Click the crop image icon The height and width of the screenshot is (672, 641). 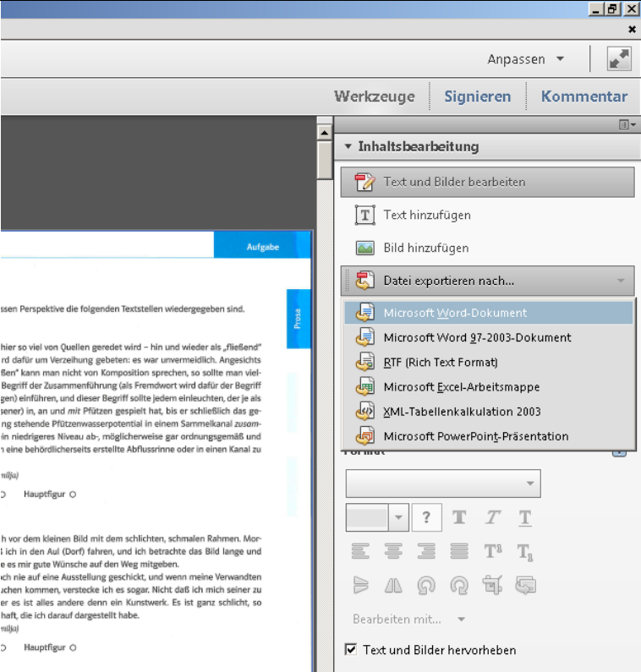point(492,585)
